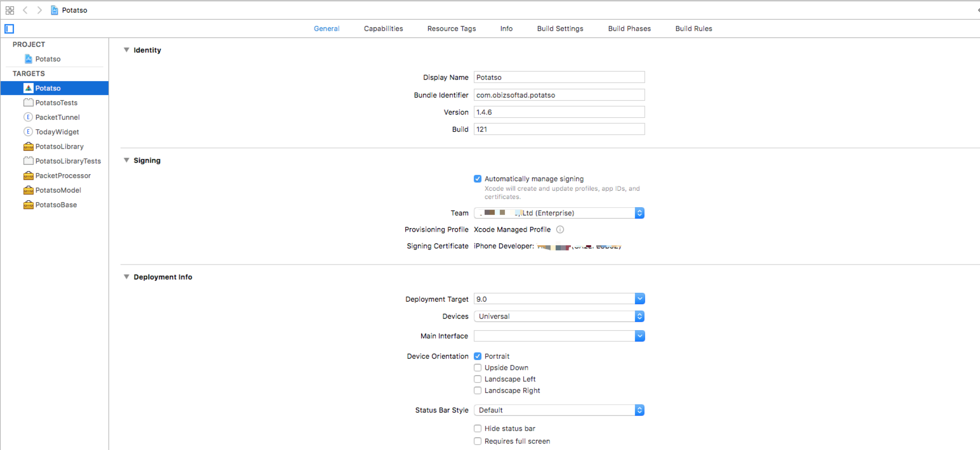Uncheck Automatically manage signing

477,179
